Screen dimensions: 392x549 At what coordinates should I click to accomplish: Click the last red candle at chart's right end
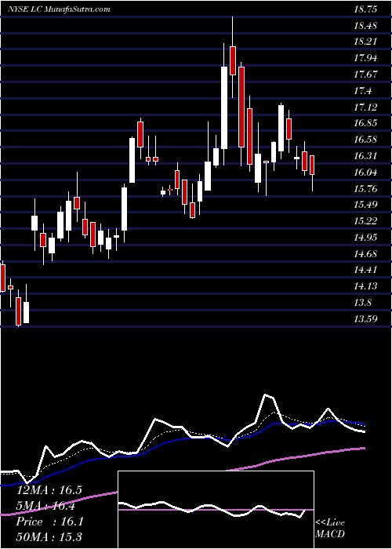pos(312,165)
